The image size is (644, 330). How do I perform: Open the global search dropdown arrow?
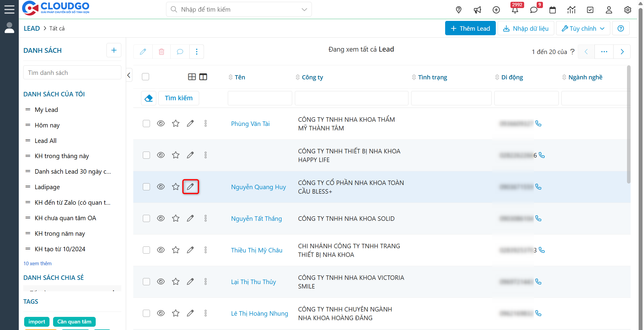point(304,10)
